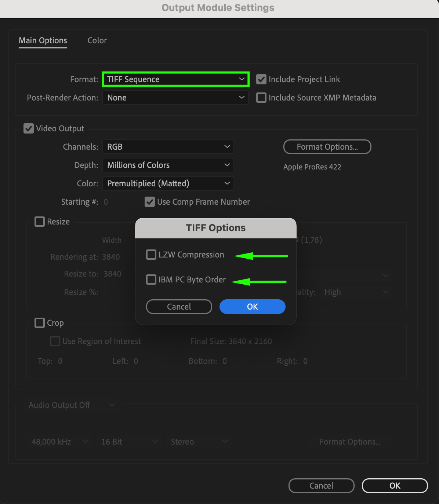Select the Main Options tab

click(43, 40)
